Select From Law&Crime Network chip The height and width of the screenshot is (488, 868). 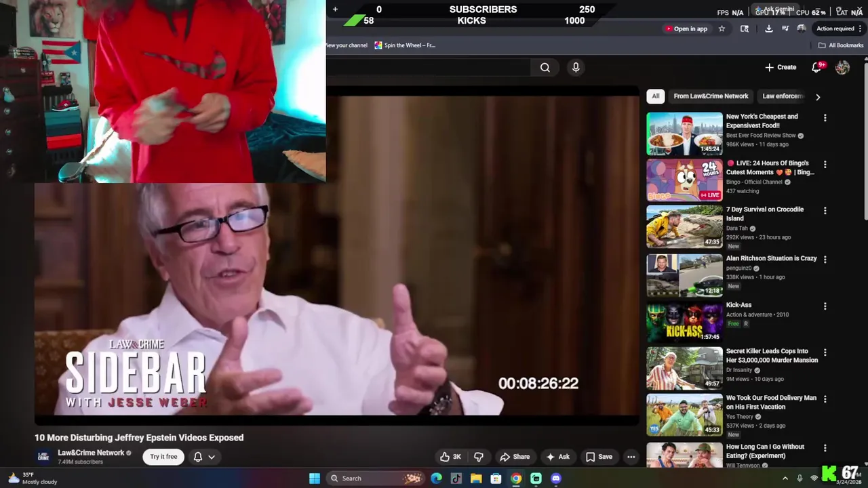(x=711, y=96)
